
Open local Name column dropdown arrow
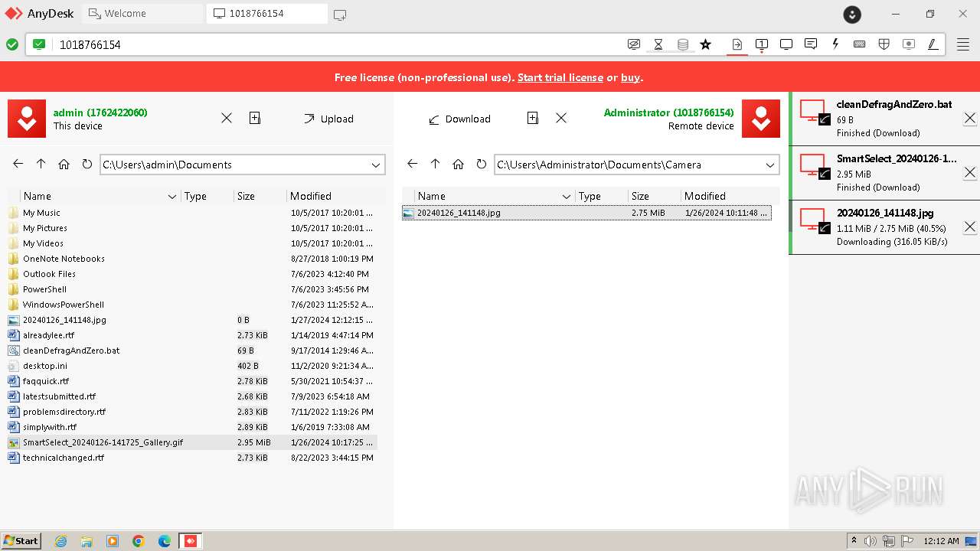[172, 197]
